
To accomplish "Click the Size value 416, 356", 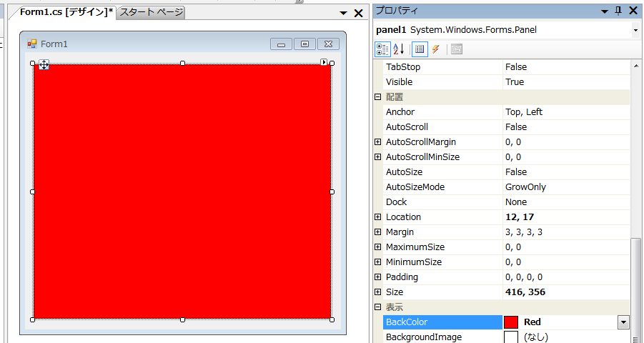I will pyautogui.click(x=525, y=292).
